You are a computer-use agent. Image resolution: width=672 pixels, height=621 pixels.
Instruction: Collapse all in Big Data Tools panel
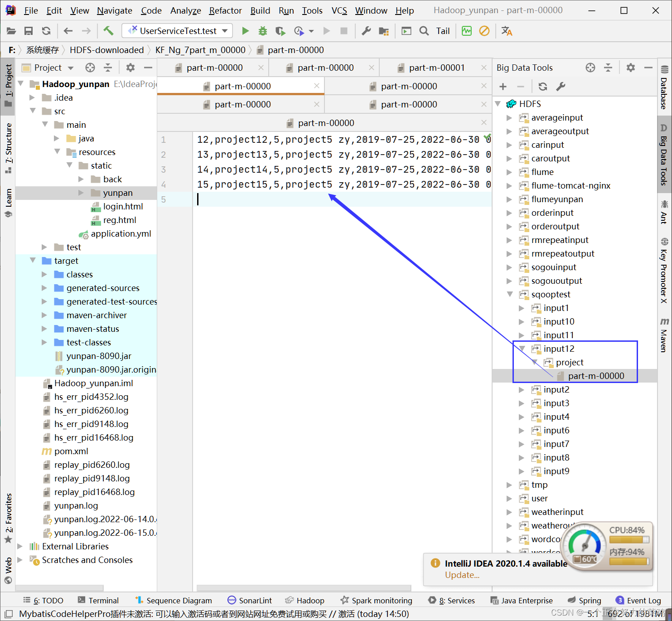pos(608,68)
